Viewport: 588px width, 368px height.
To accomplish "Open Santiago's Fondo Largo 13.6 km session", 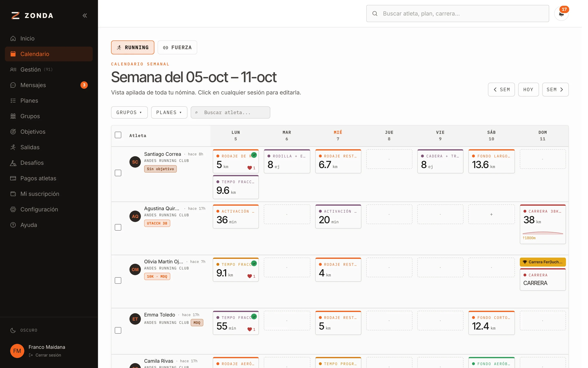I will (491, 161).
